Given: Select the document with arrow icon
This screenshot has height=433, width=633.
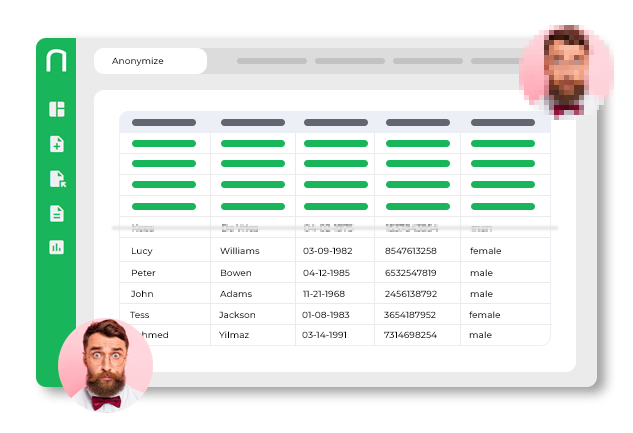Looking at the screenshot, I should [x=57, y=179].
